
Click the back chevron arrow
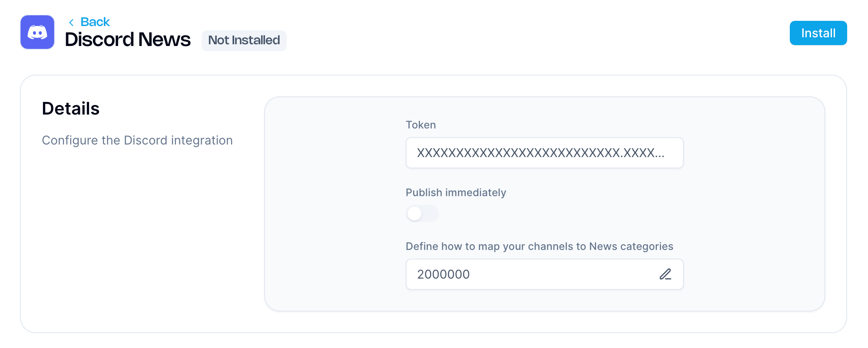(x=71, y=22)
